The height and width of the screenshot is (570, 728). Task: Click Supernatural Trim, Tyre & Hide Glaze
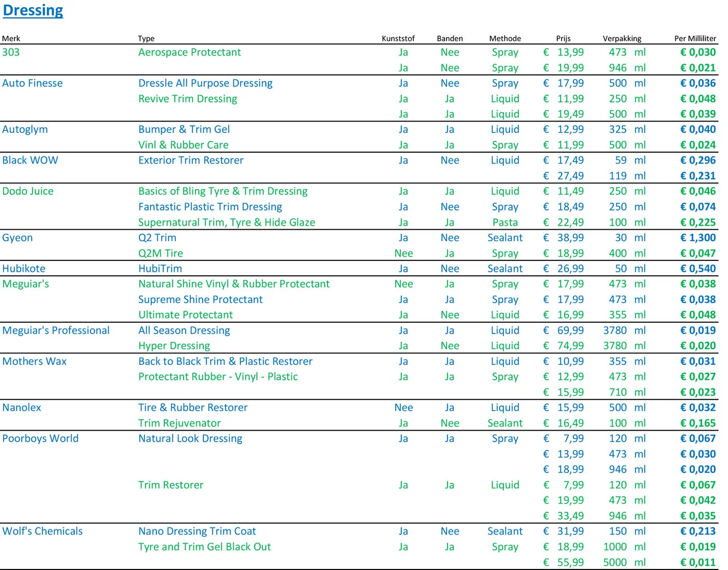click(227, 222)
